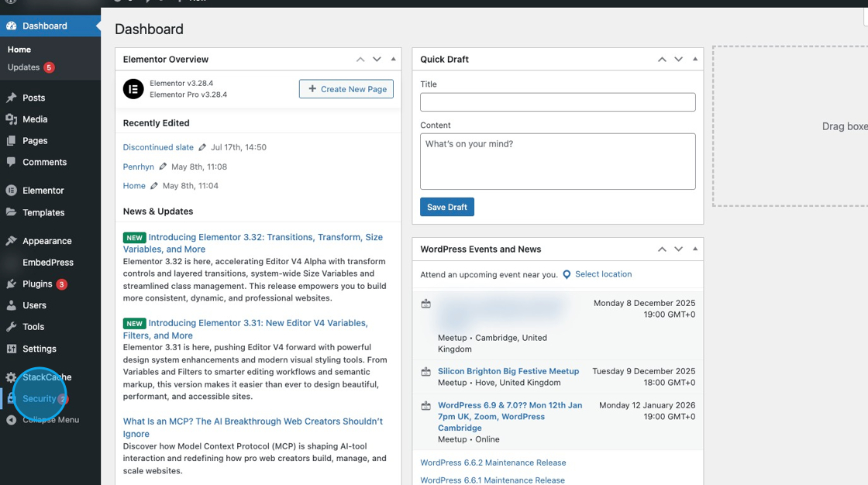Click the Plugins plug icon
This screenshot has width=868, height=485.
point(11,284)
